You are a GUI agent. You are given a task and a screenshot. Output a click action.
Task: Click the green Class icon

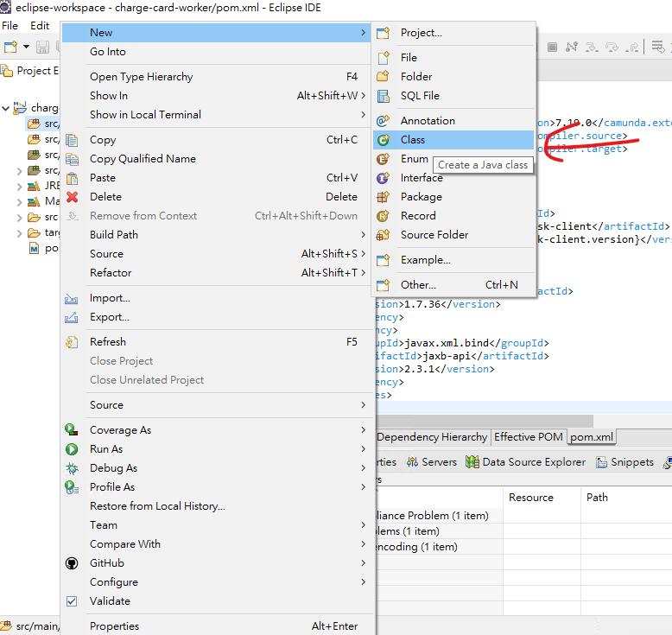coord(383,140)
